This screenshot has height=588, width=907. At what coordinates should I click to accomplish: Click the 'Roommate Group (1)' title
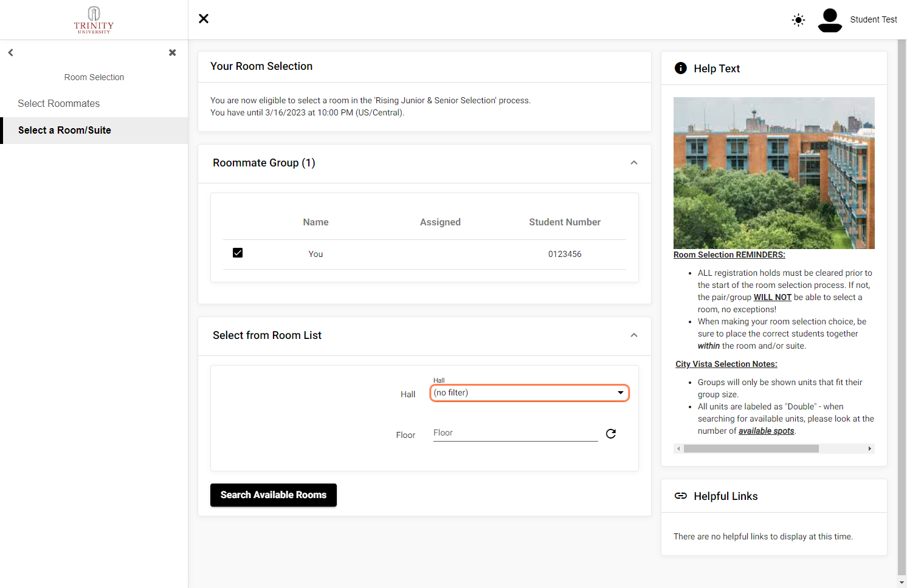(x=264, y=163)
